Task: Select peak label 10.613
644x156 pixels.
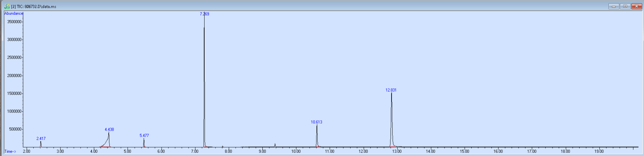Action: [x=317, y=122]
